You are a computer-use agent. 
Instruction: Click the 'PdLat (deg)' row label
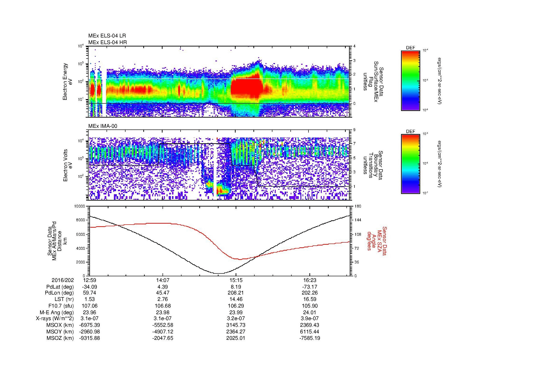(x=60, y=287)
